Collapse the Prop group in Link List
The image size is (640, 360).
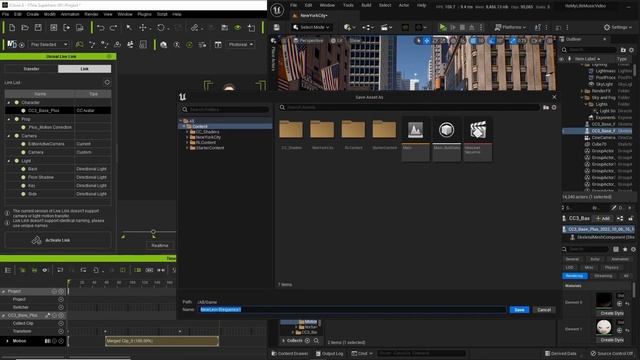pyautogui.click(x=9, y=119)
